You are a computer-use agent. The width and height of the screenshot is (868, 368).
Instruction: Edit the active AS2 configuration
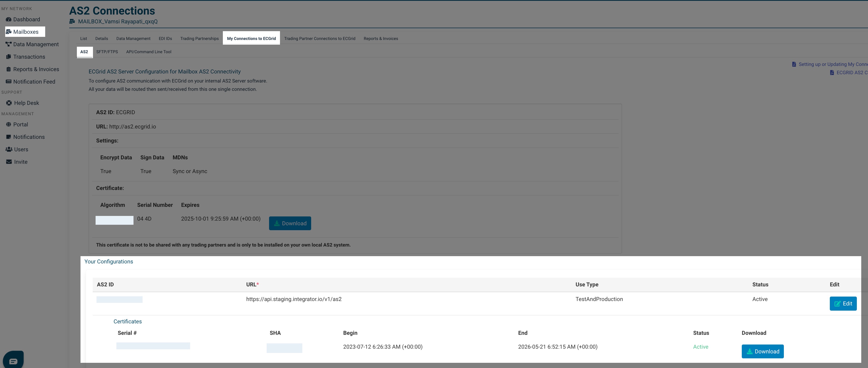[x=843, y=303]
